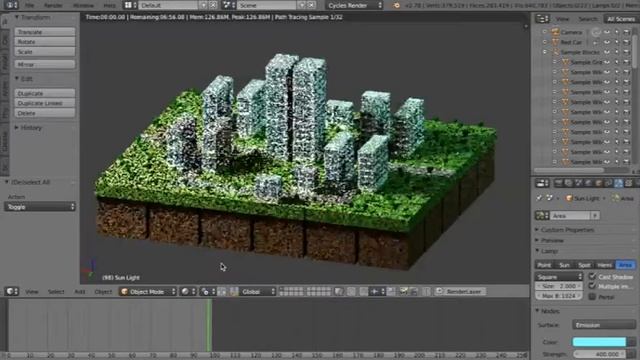Open the Cycles Render engine dropdown
This screenshot has width=640, height=360.
[355, 5]
